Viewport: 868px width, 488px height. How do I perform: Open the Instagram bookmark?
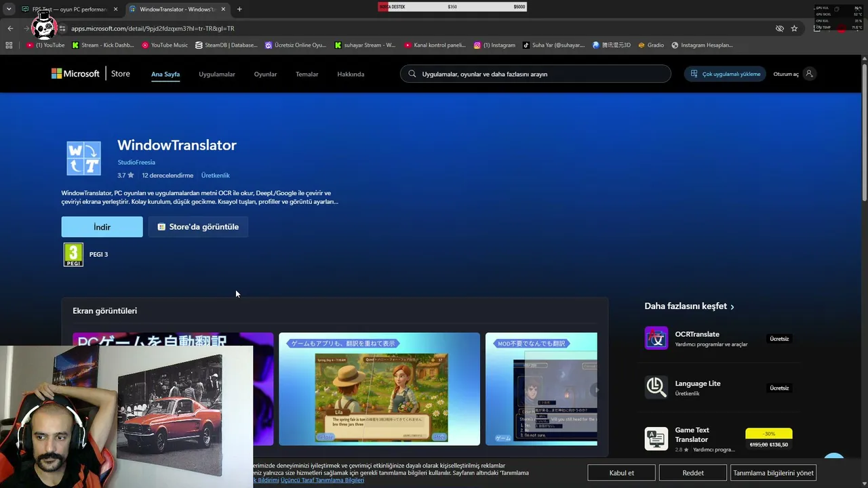click(494, 45)
